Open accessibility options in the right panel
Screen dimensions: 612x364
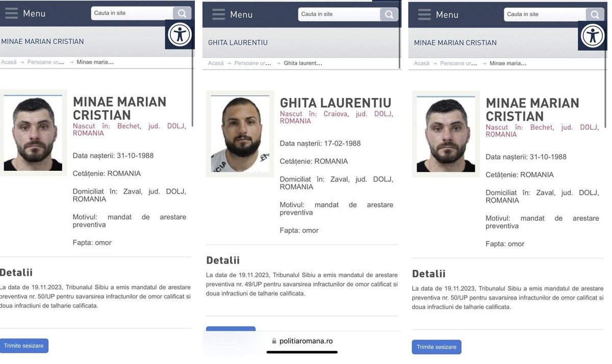[592, 36]
